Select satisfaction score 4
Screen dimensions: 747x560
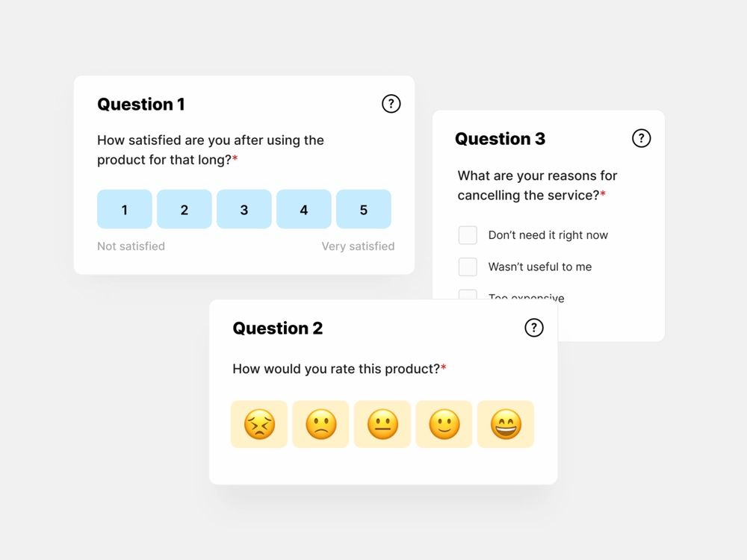[x=304, y=209]
